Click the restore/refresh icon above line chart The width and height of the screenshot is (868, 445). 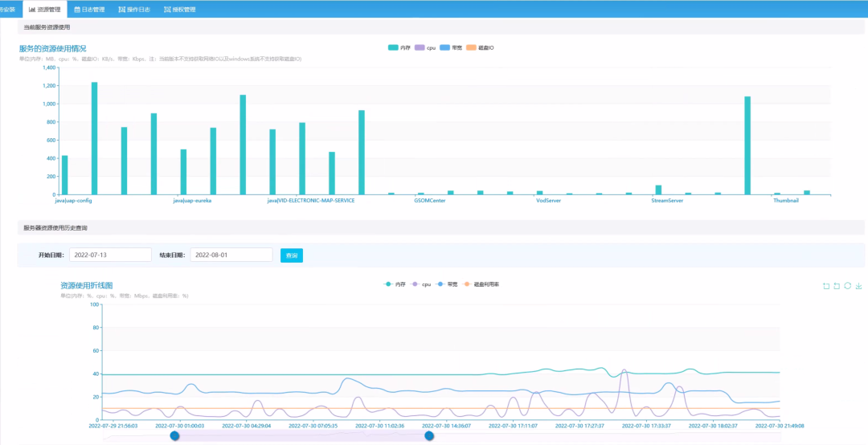pos(848,285)
